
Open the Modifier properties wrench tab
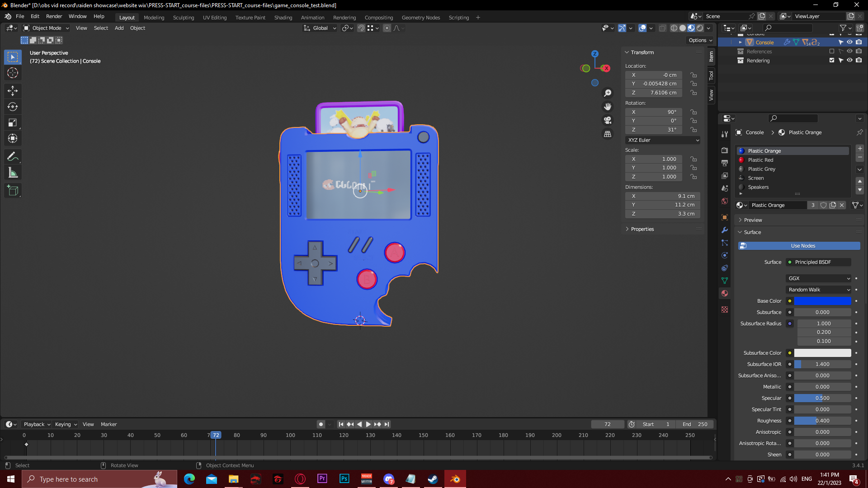(x=725, y=230)
